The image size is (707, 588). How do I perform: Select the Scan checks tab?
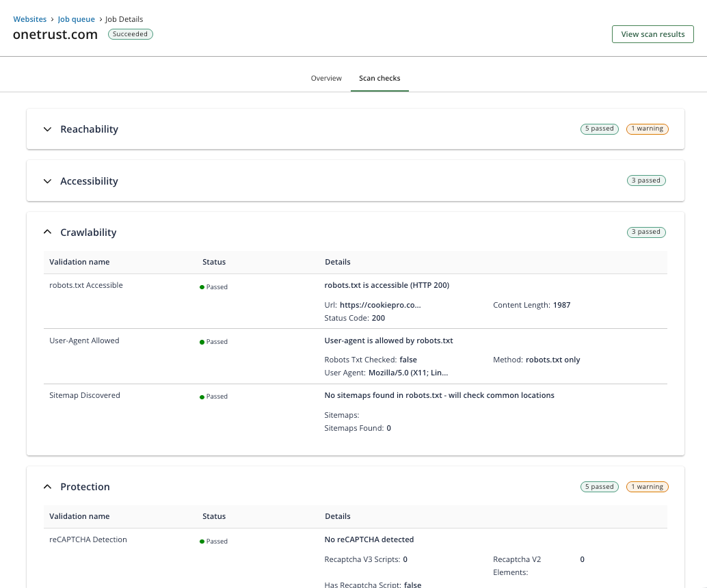(379, 78)
